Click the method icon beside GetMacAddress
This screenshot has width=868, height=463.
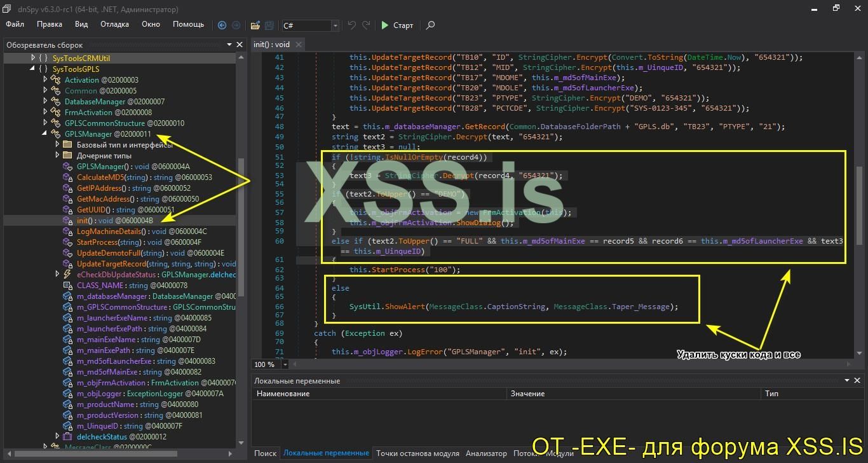click(68, 198)
